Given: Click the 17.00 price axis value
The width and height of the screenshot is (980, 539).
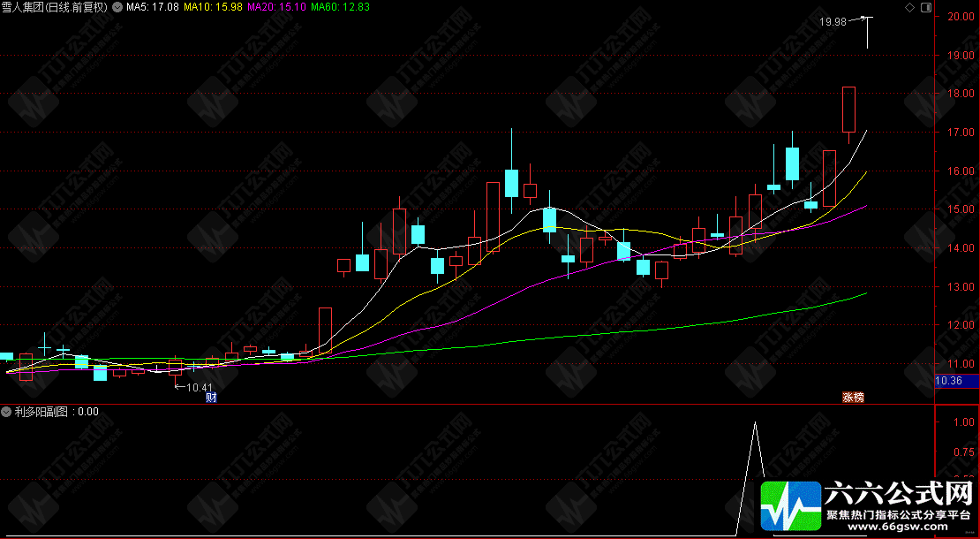Looking at the screenshot, I should 961,133.
